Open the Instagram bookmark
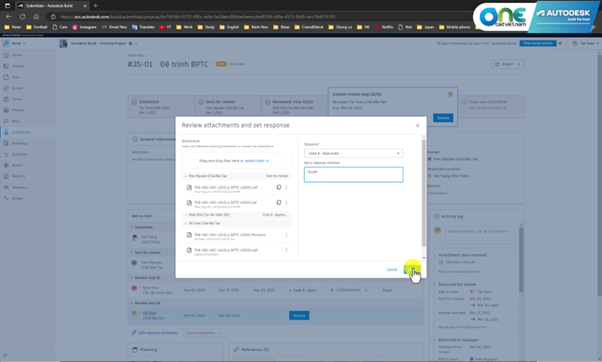This screenshot has height=362, width=602. pos(84,27)
